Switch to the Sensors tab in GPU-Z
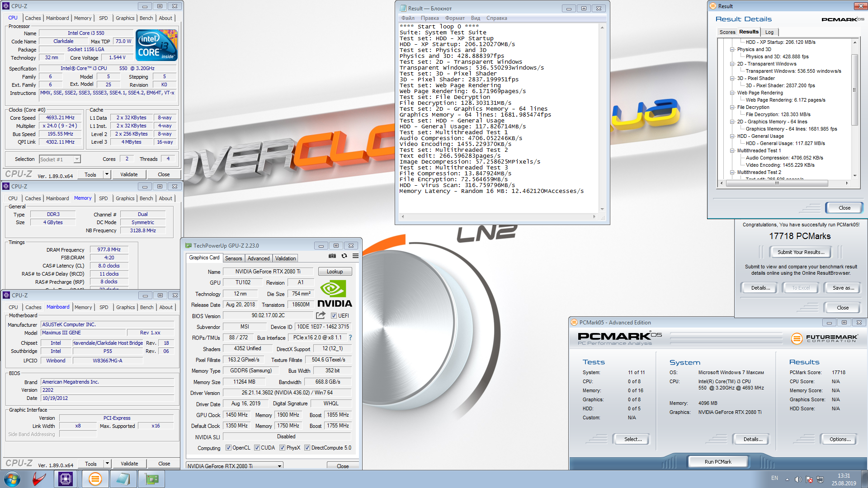 [x=233, y=258]
